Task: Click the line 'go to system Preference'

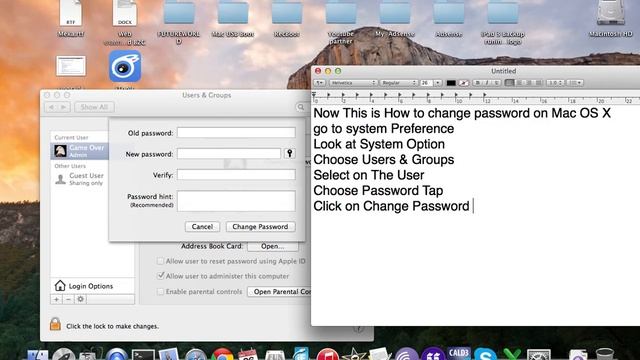Action: (383, 129)
